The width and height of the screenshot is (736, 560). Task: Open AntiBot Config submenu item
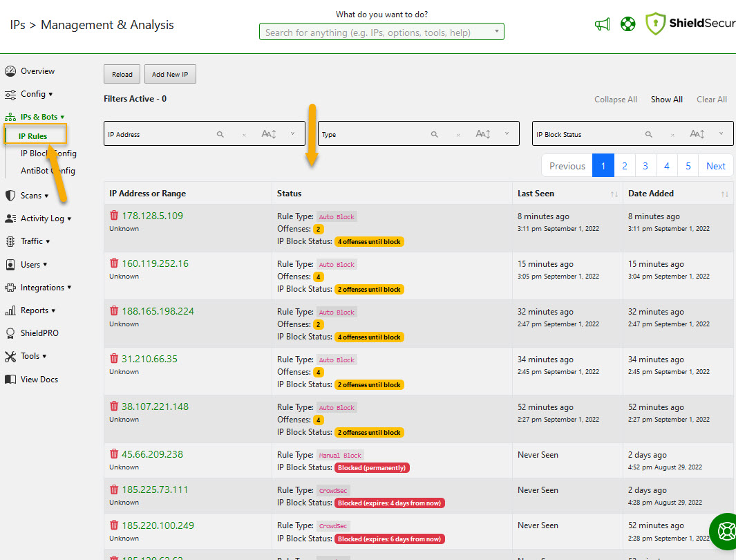coord(48,171)
